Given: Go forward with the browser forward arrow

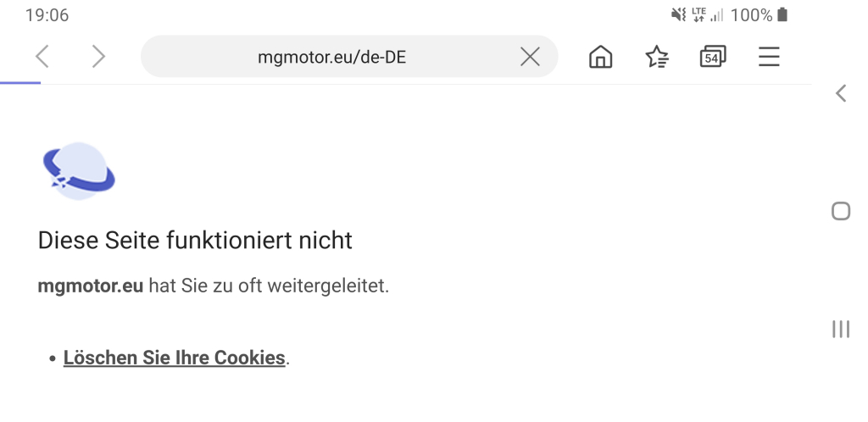Looking at the screenshot, I should coord(98,57).
